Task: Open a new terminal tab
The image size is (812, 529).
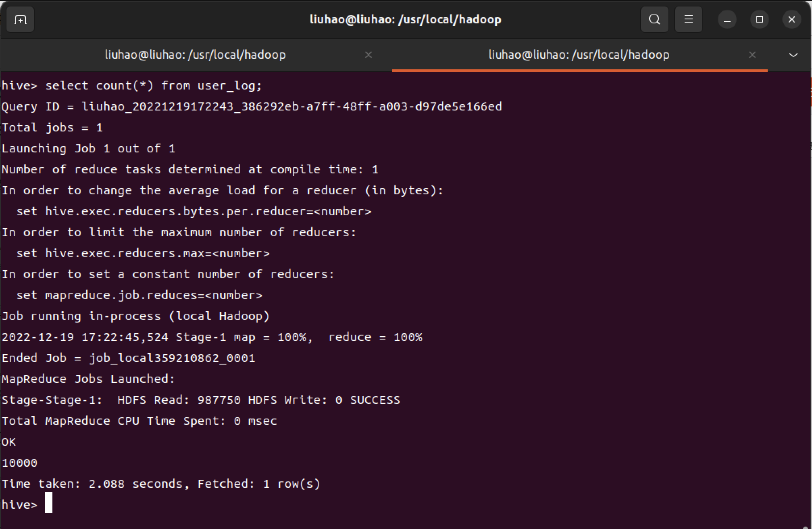Action: click(20, 19)
